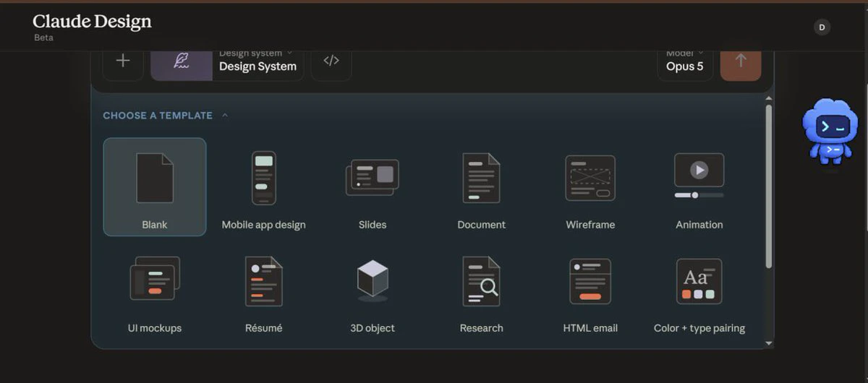
Task: Open the user avatar D menu
Action: pos(821,27)
